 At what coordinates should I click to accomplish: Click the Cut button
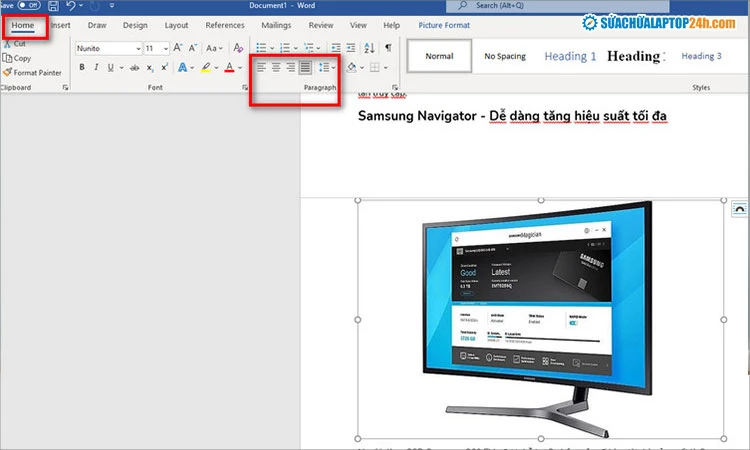pyautogui.click(x=15, y=44)
